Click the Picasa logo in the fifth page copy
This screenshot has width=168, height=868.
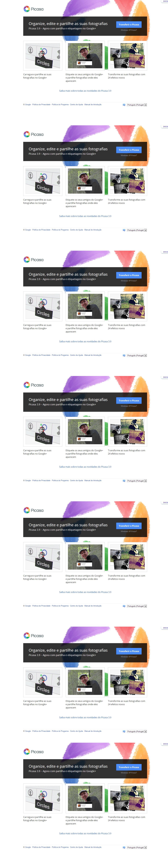tap(33, 510)
